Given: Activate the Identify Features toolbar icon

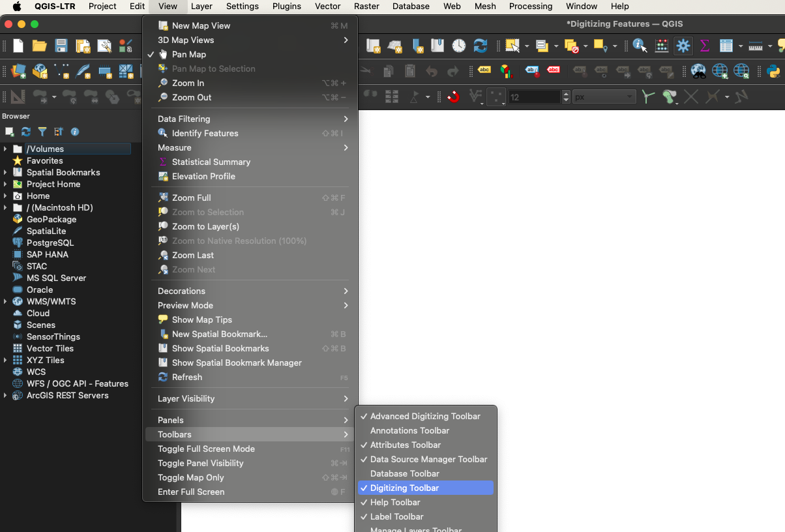Looking at the screenshot, I should [640, 46].
